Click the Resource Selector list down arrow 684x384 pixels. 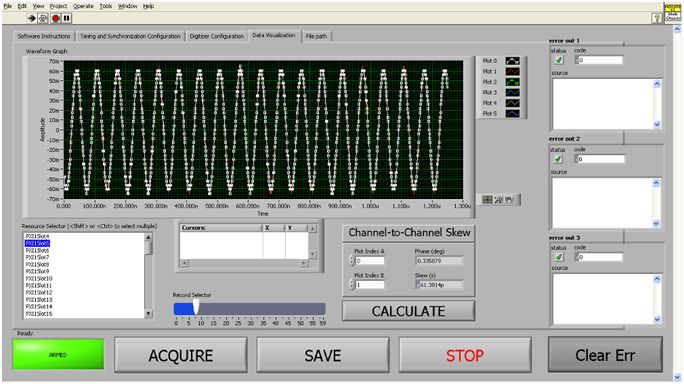pos(148,314)
